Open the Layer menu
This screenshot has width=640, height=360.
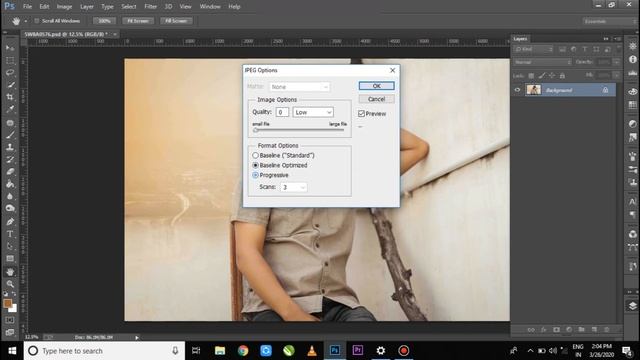[87, 7]
